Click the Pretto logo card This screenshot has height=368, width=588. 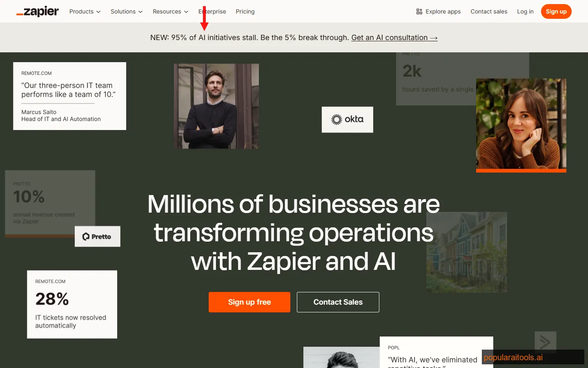click(97, 236)
